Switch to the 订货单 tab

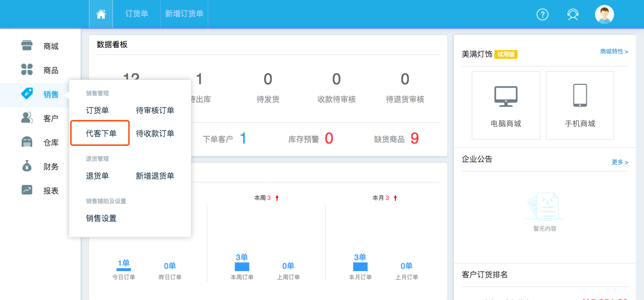(137, 14)
